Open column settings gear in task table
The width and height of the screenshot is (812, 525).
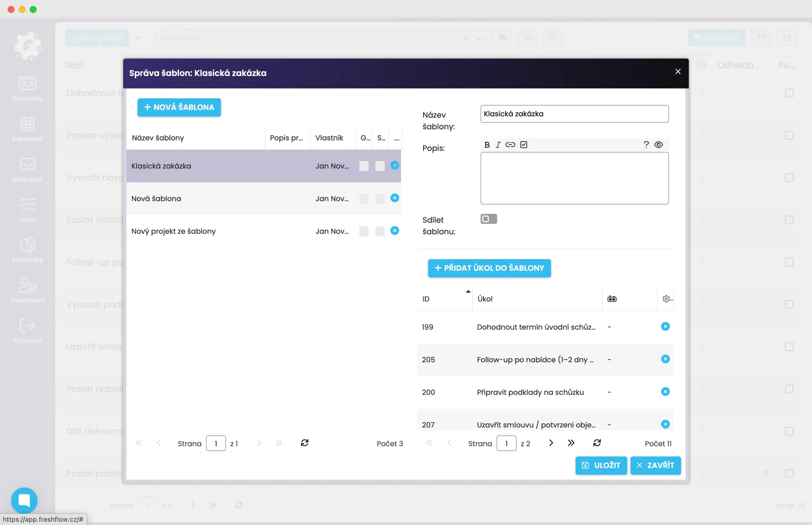[x=666, y=299]
